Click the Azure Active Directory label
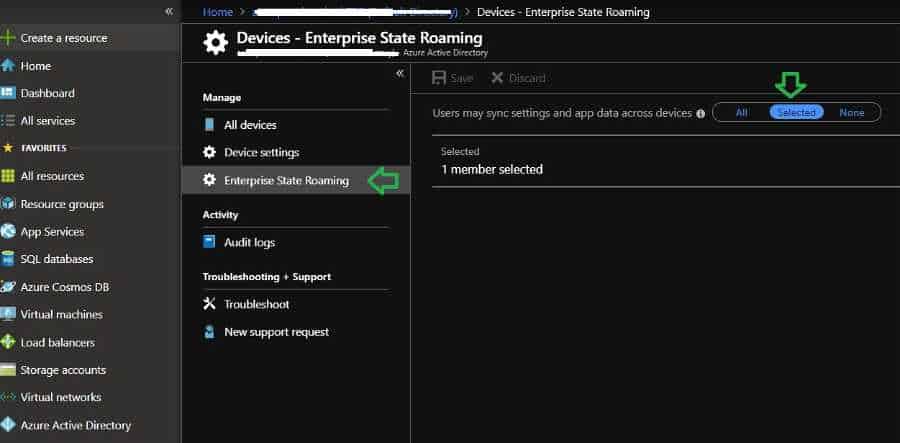Image resolution: width=900 pixels, height=443 pixels. 76,425
